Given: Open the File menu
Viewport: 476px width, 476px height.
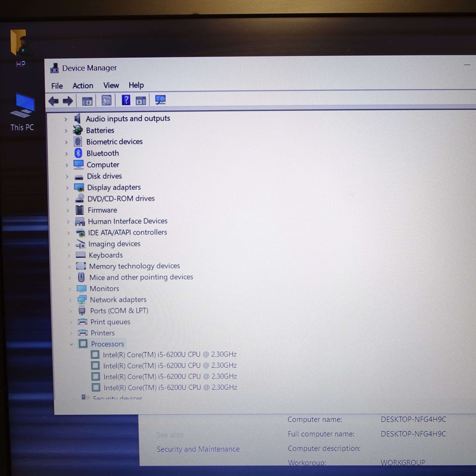Looking at the screenshot, I should [x=57, y=86].
